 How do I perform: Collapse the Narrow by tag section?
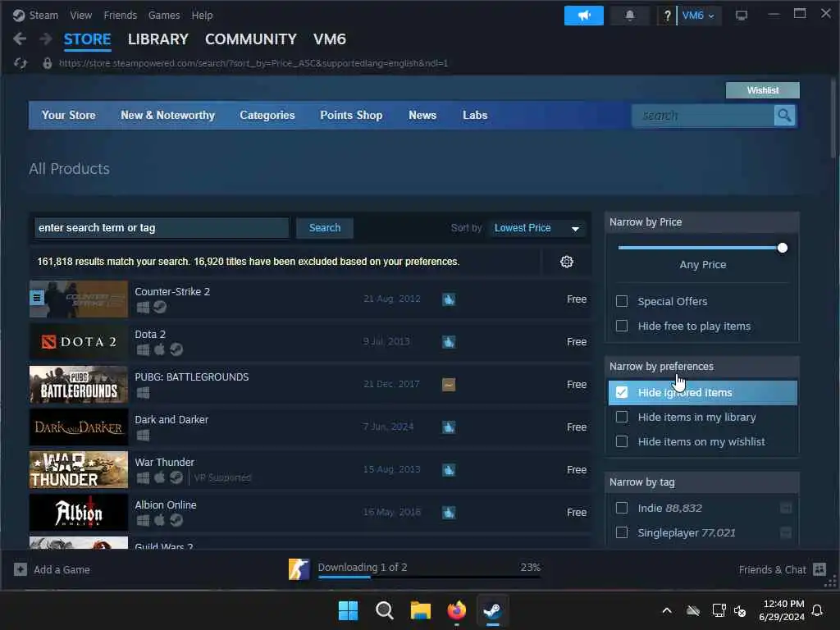point(702,482)
